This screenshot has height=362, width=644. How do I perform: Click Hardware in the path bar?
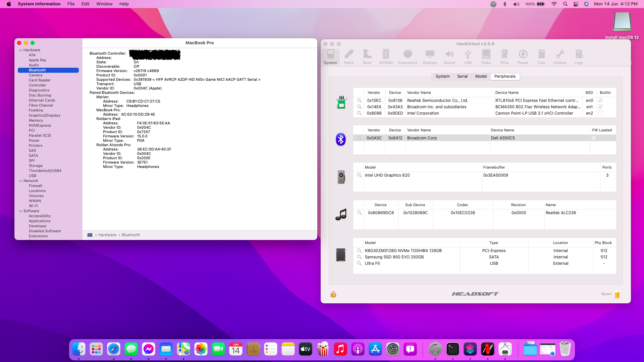107,235
